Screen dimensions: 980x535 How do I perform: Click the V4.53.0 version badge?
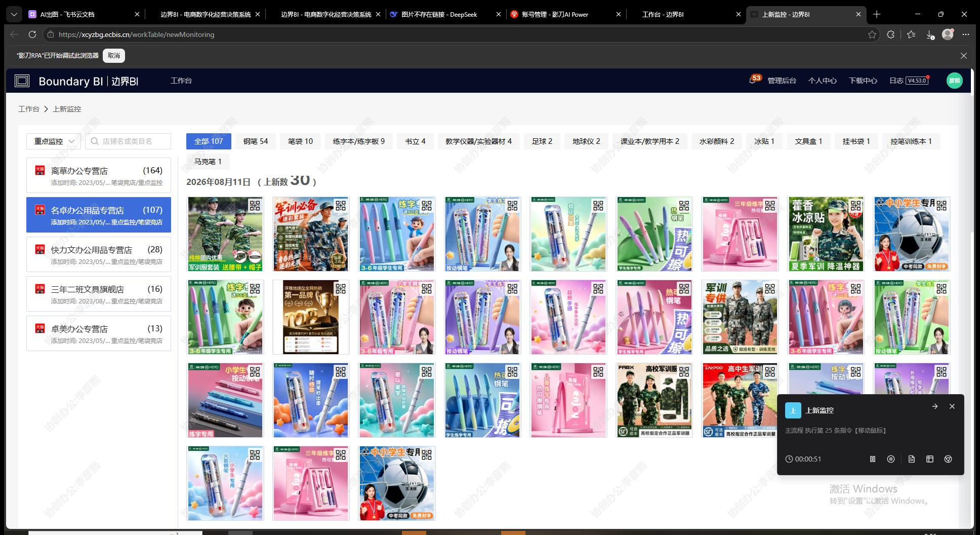coord(917,81)
